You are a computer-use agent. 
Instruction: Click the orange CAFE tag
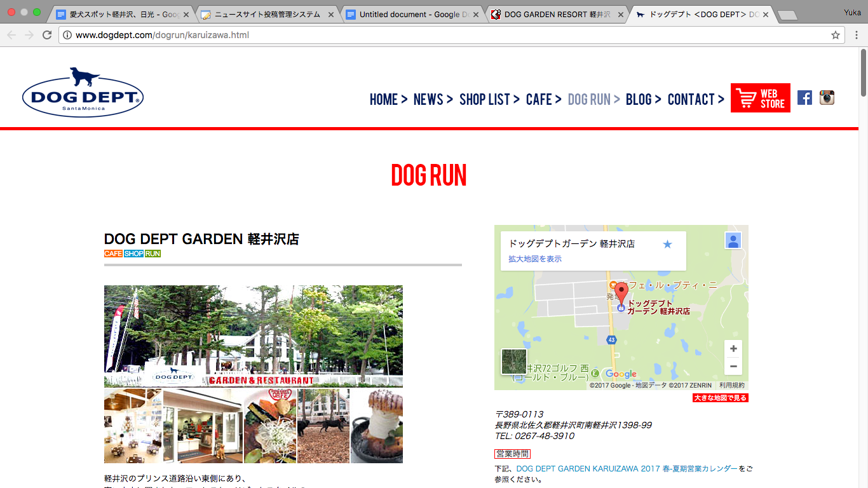(113, 254)
